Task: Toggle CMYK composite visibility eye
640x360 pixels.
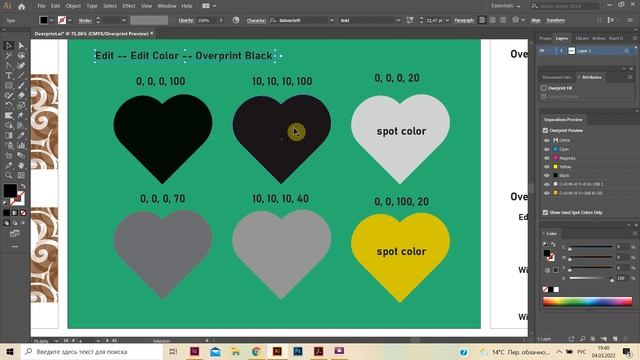Action: coord(547,140)
